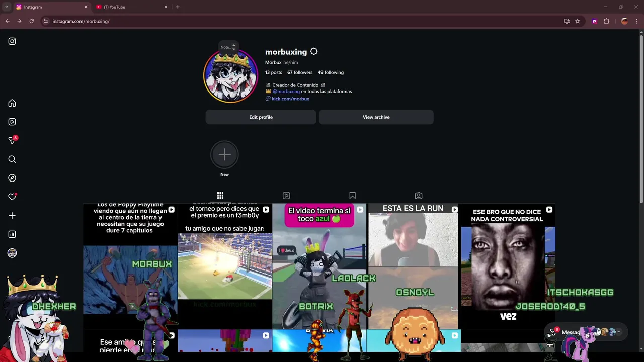
Task: View the 49 following list
Action: coord(331,72)
